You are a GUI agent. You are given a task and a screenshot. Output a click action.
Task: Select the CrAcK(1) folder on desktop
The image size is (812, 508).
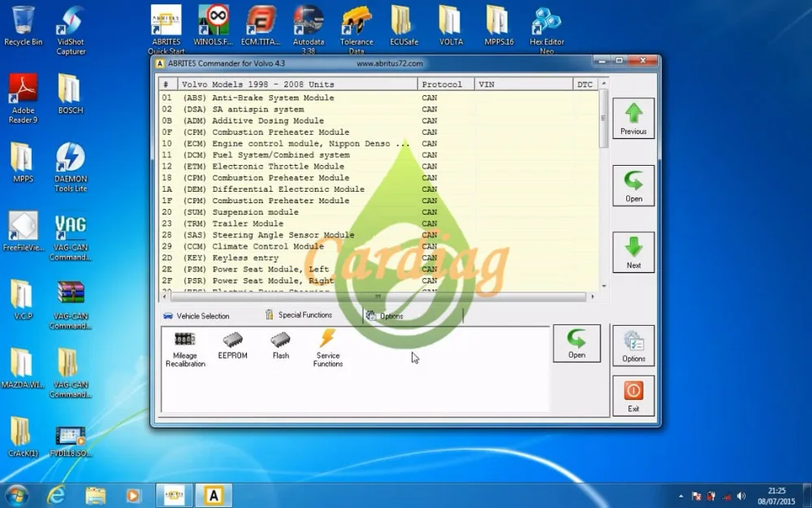coord(23,437)
